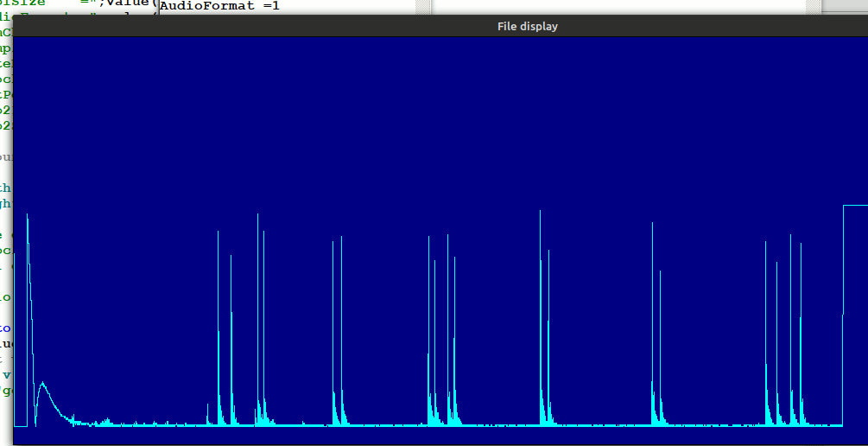Focus the code editor behind File display

pos(6,173)
